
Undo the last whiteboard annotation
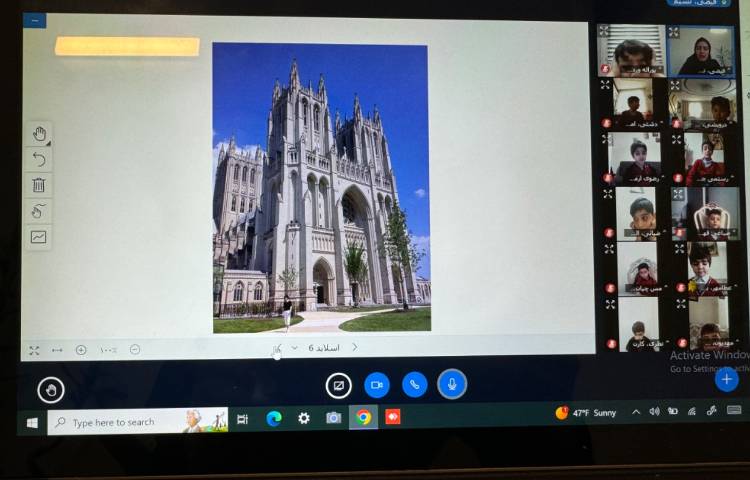(39, 160)
